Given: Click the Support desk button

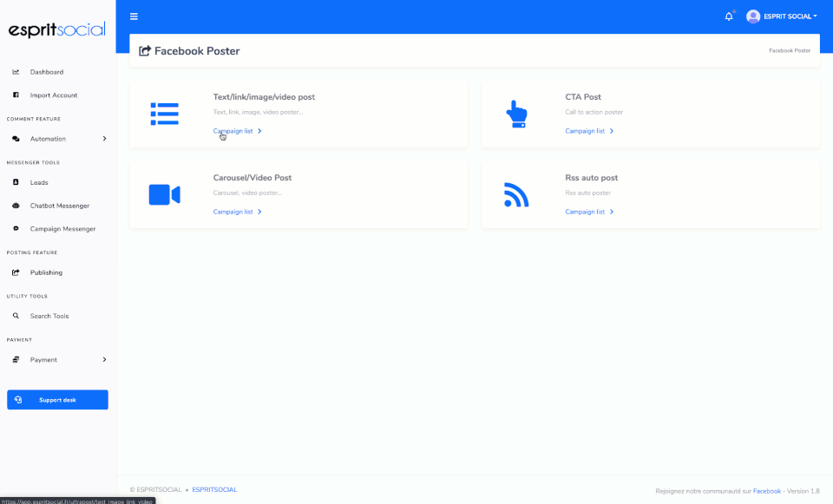Looking at the screenshot, I should [57, 400].
